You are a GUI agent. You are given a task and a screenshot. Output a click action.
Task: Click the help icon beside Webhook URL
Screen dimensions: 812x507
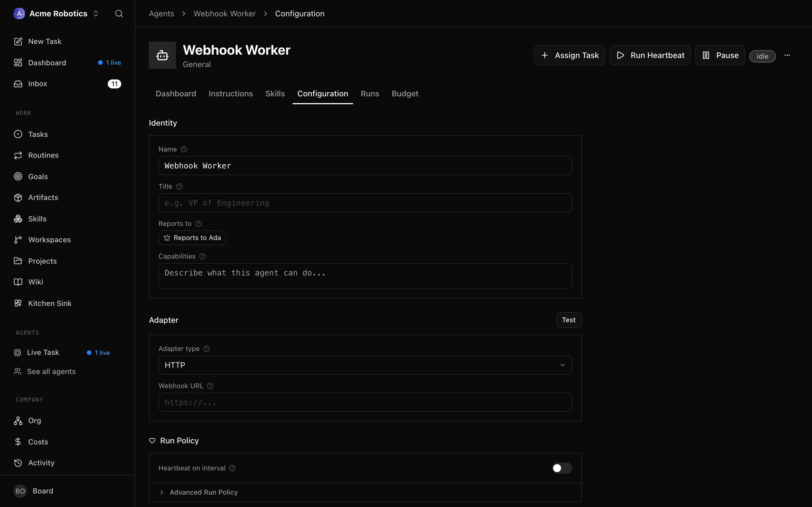(210, 386)
